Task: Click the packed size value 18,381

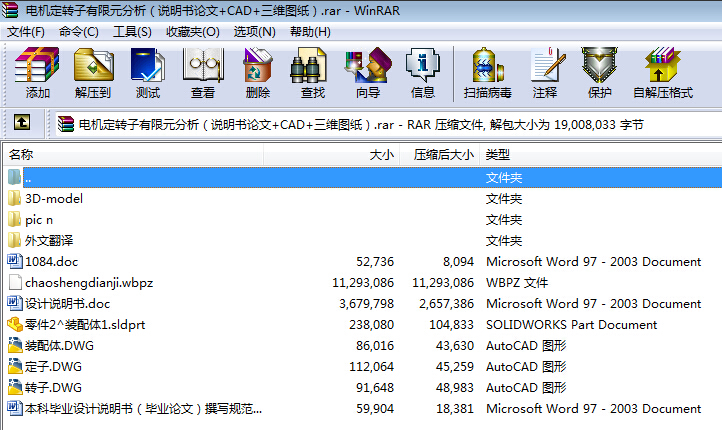Action: coord(455,408)
